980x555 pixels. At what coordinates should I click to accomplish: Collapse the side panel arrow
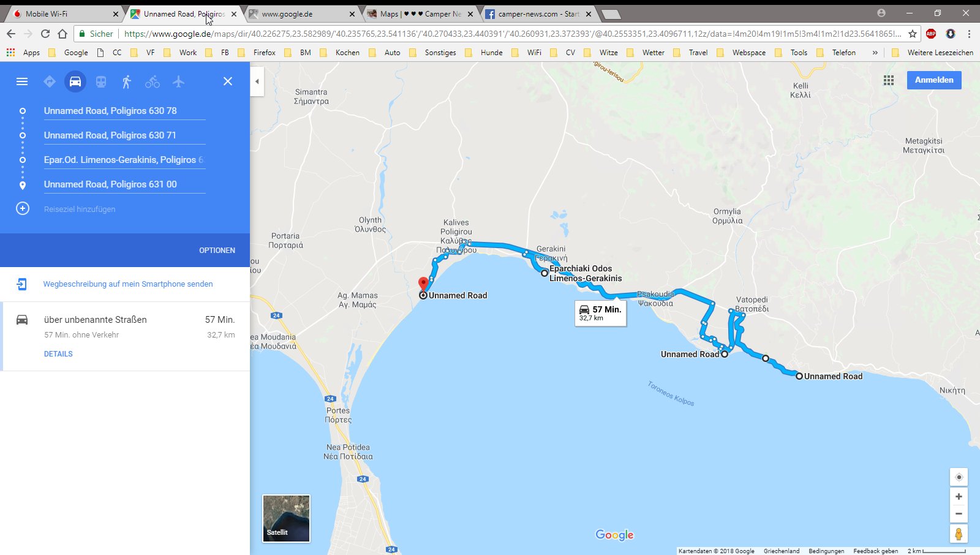click(257, 81)
